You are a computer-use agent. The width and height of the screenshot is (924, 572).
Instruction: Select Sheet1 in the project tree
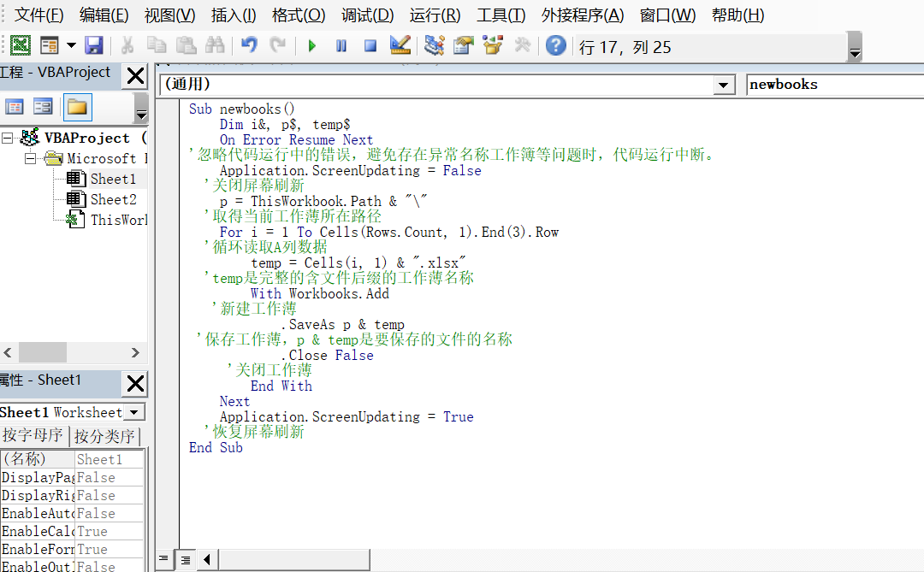point(113,179)
